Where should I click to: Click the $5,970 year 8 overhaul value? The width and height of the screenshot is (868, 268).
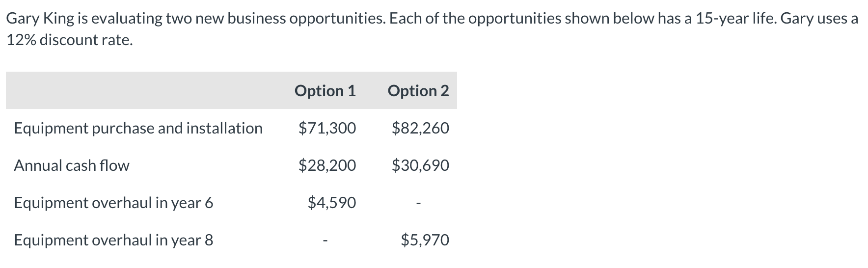pos(425,240)
